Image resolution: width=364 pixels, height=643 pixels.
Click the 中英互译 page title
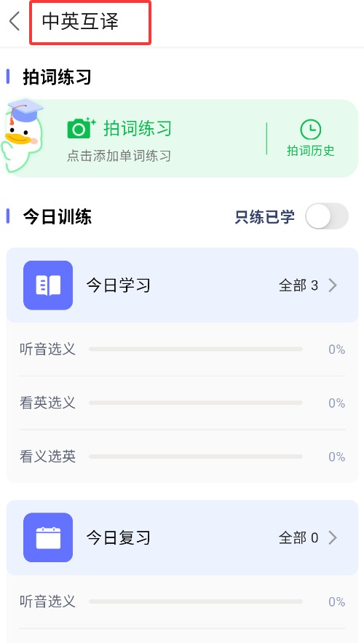coord(80,21)
